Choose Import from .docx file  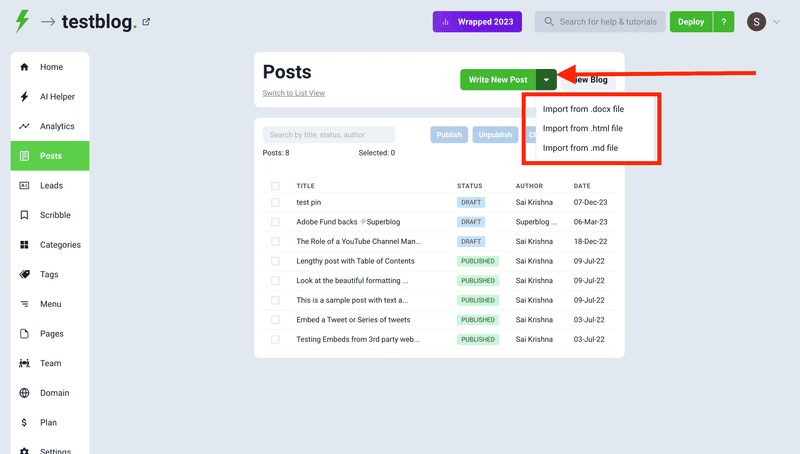(583, 109)
